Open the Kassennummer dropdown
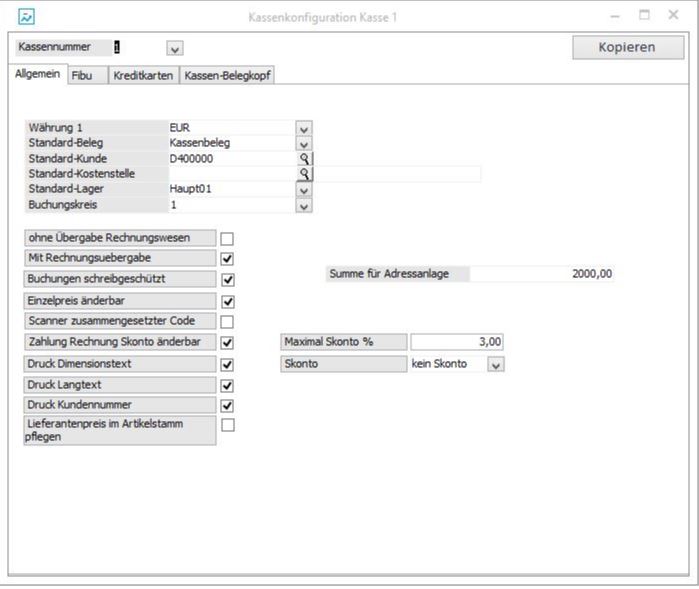The width and height of the screenshot is (699, 589). click(175, 48)
